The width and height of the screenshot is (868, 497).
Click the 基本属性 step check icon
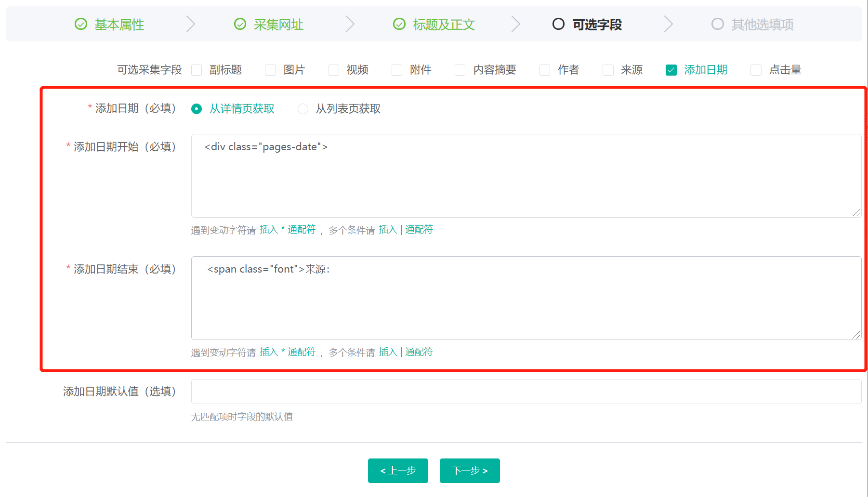coord(81,24)
